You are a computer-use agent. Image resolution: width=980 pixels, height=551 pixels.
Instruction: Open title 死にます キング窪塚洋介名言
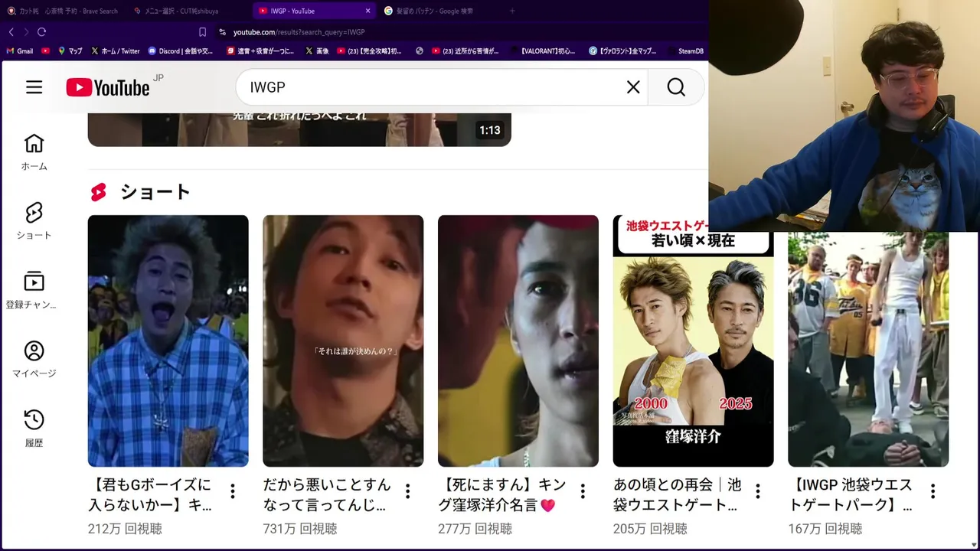[x=502, y=495]
